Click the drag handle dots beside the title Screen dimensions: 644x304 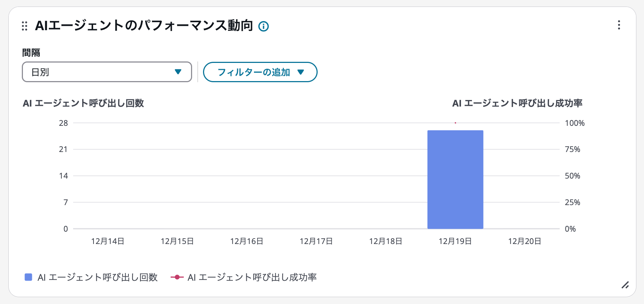coord(25,26)
